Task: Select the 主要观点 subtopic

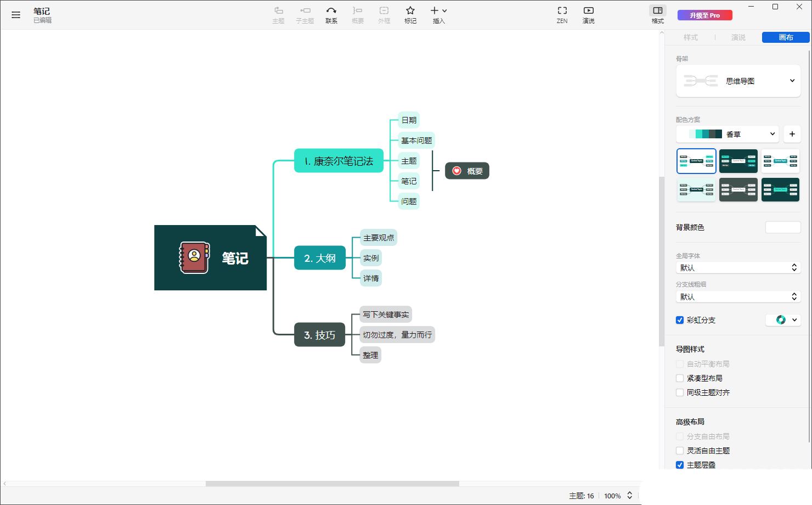Action: [379, 238]
